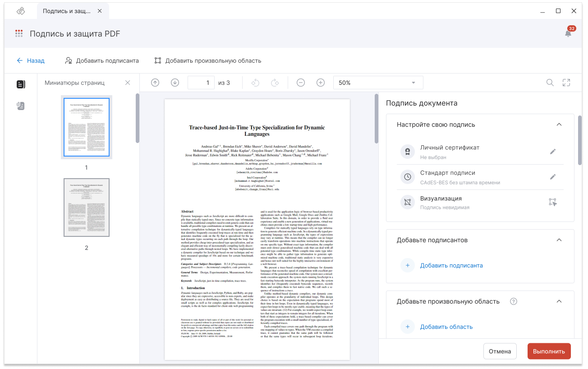Edit the Личный сертификат setting

pos(553,152)
